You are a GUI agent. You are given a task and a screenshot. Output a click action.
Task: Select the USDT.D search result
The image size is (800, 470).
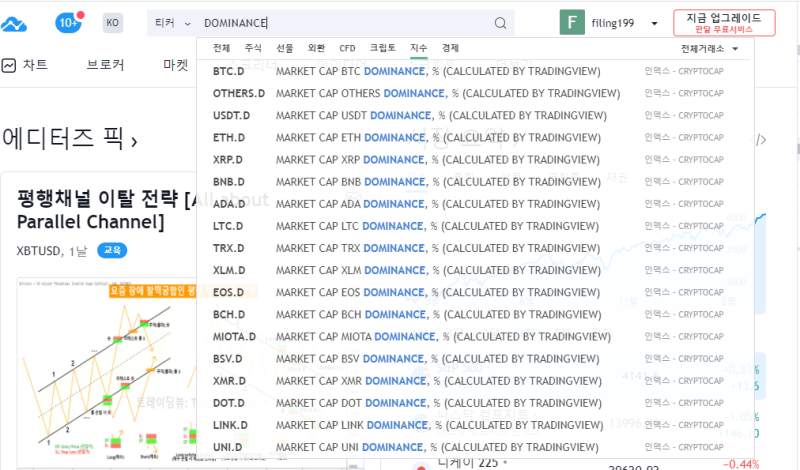pyautogui.click(x=474, y=115)
